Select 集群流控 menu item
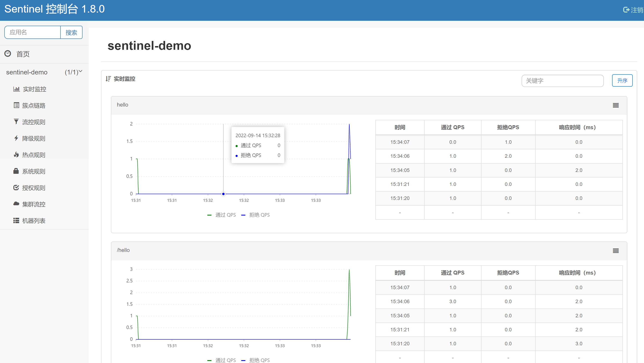 [x=34, y=204]
